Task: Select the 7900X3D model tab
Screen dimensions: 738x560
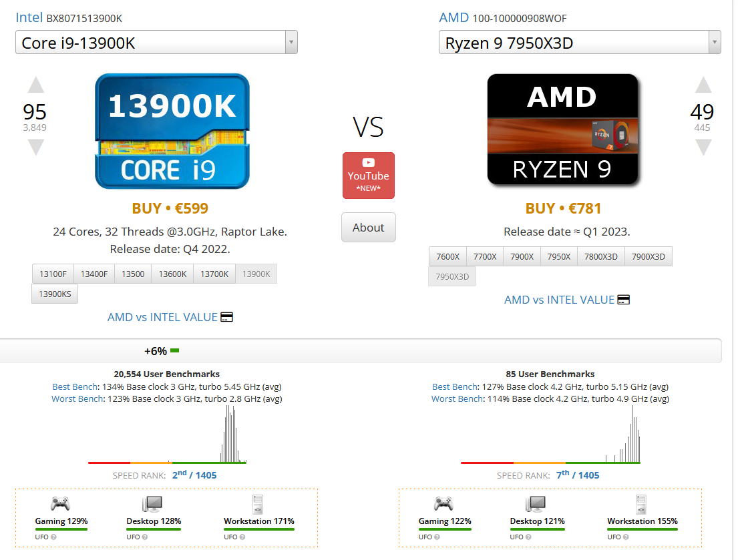Action: pos(649,257)
